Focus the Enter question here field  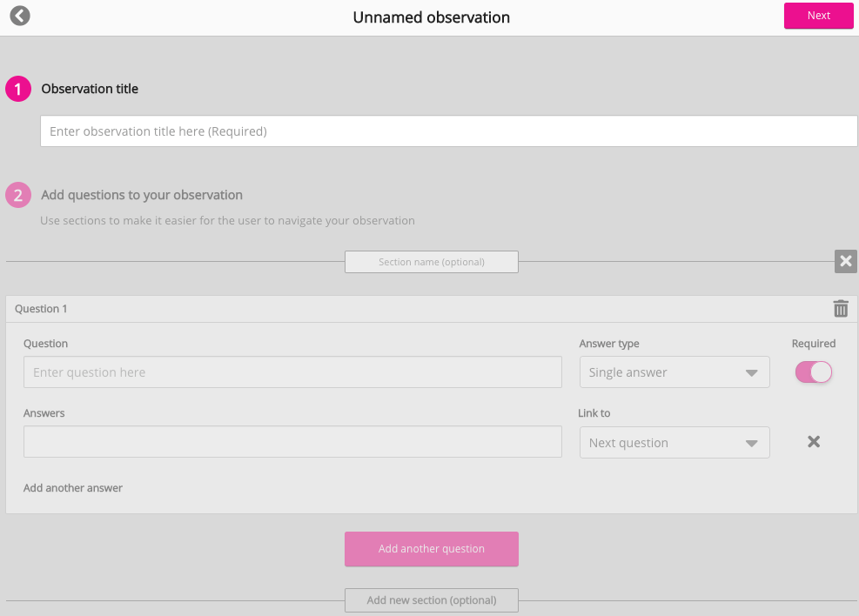point(292,372)
